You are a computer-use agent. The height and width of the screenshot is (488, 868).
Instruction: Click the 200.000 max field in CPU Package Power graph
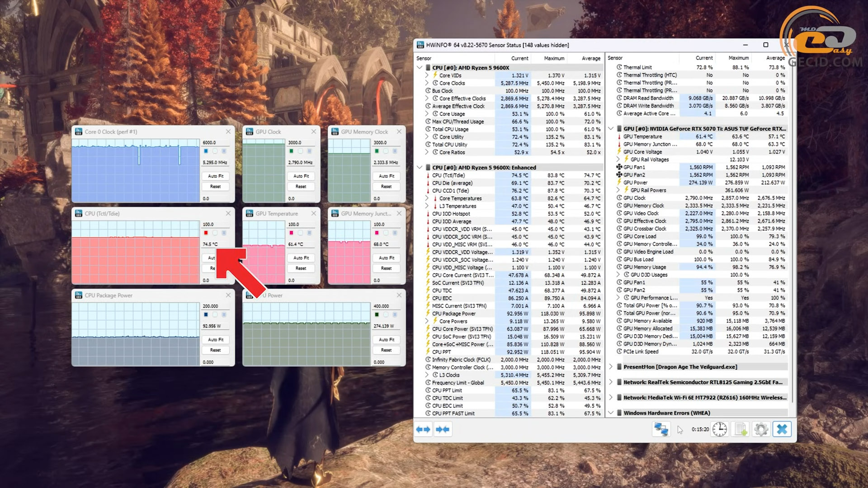pos(216,306)
